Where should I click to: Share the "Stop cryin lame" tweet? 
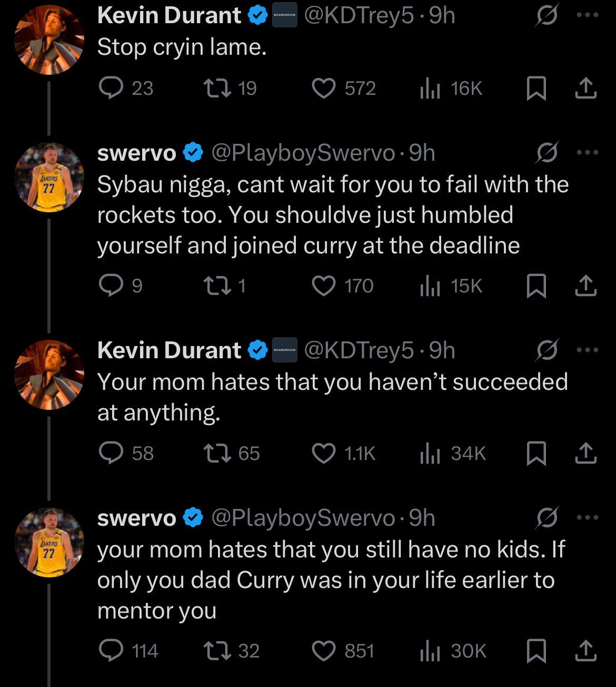(x=585, y=89)
